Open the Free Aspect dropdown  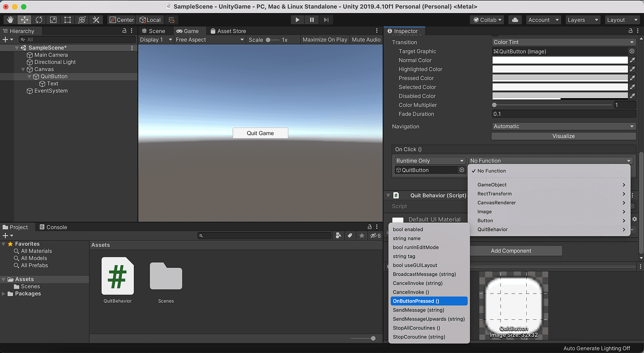click(210, 40)
